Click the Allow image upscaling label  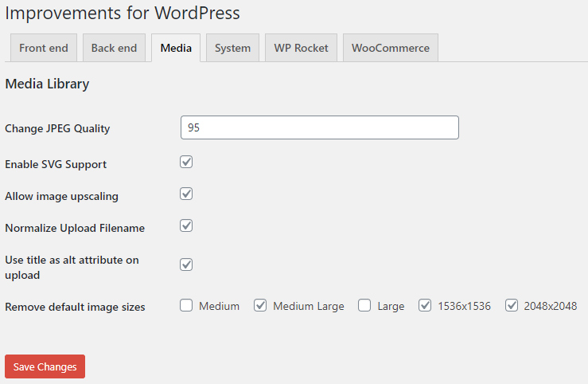pyautogui.click(x=61, y=196)
